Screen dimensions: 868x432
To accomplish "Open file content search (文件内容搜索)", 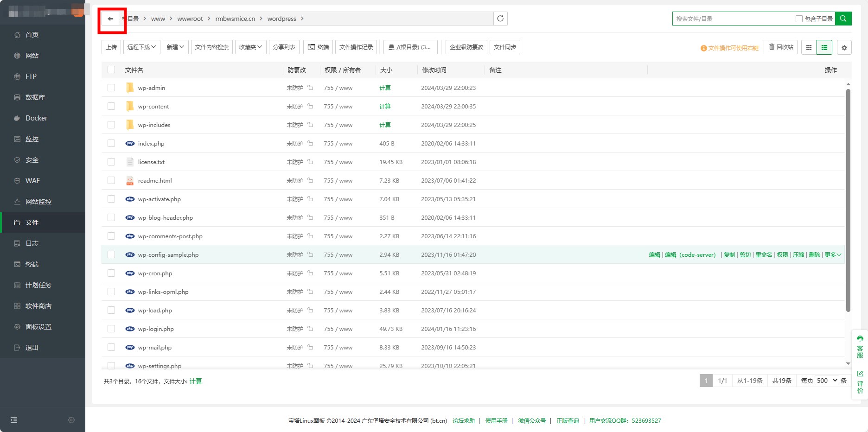I will pos(212,47).
